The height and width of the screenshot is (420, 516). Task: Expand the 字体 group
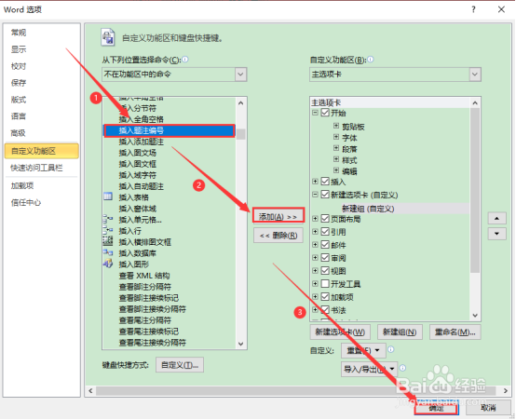click(336, 137)
